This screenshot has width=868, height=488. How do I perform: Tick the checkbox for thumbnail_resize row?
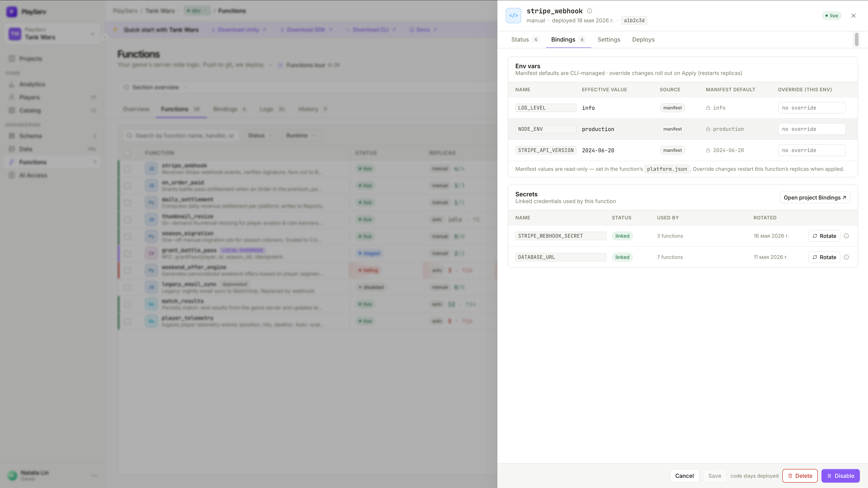tap(127, 220)
